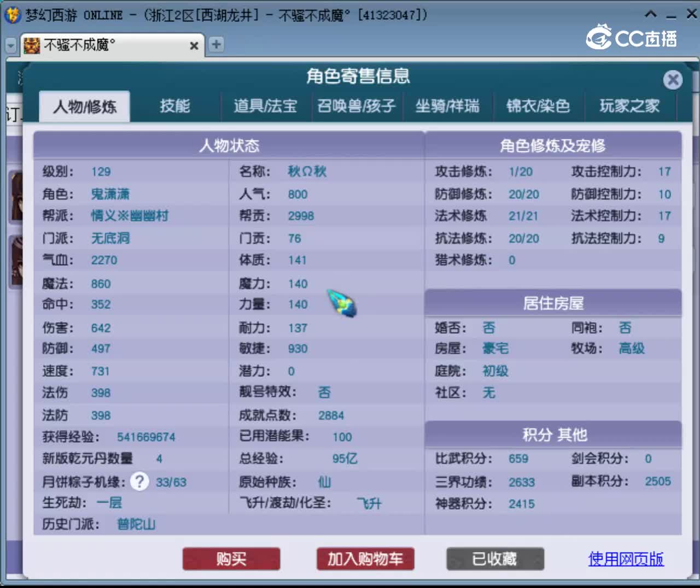Collapse window using the caret icon

coord(651,14)
